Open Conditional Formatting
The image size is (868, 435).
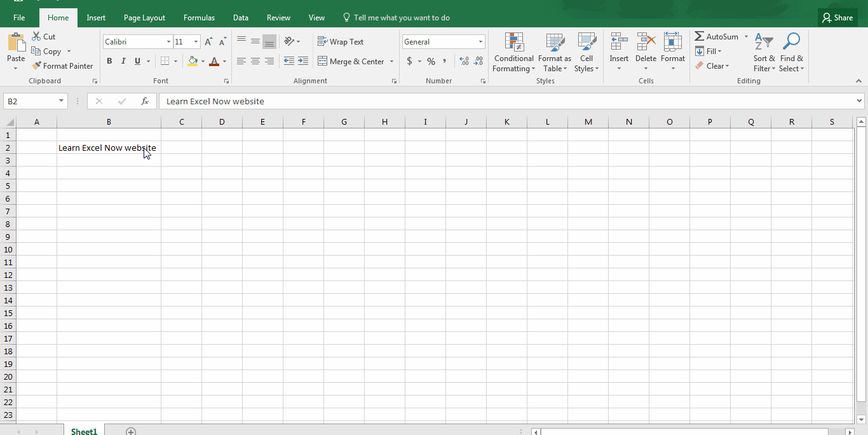click(x=514, y=52)
